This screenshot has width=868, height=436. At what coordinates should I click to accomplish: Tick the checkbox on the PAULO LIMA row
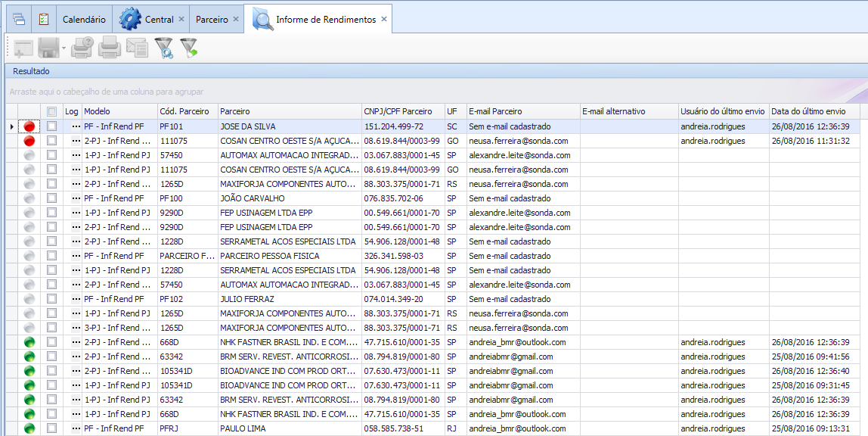pyautogui.click(x=51, y=428)
